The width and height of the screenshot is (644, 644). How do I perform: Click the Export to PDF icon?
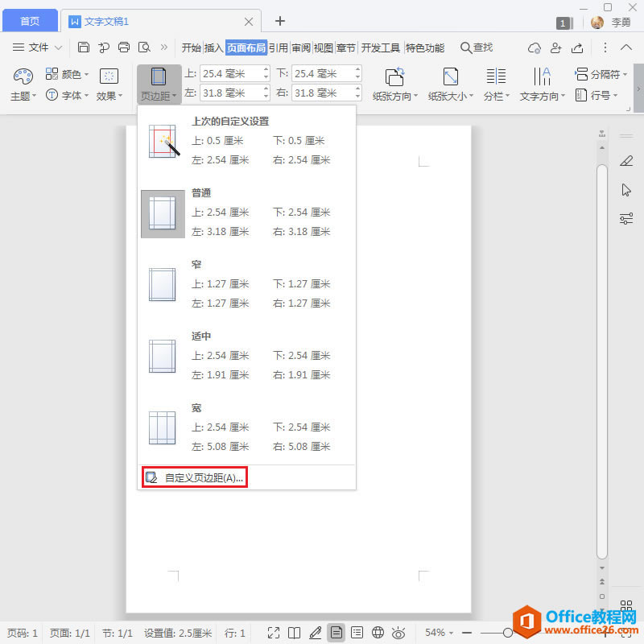click(x=104, y=47)
